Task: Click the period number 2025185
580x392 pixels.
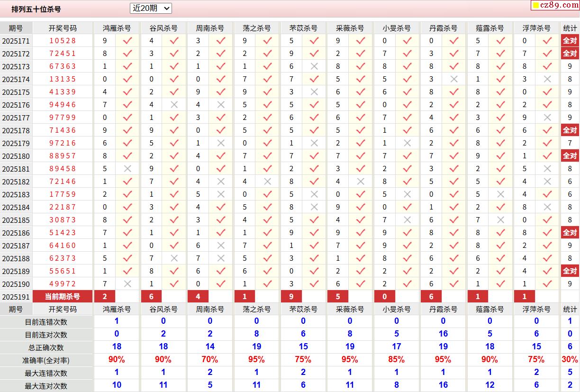Action: [x=16, y=220]
